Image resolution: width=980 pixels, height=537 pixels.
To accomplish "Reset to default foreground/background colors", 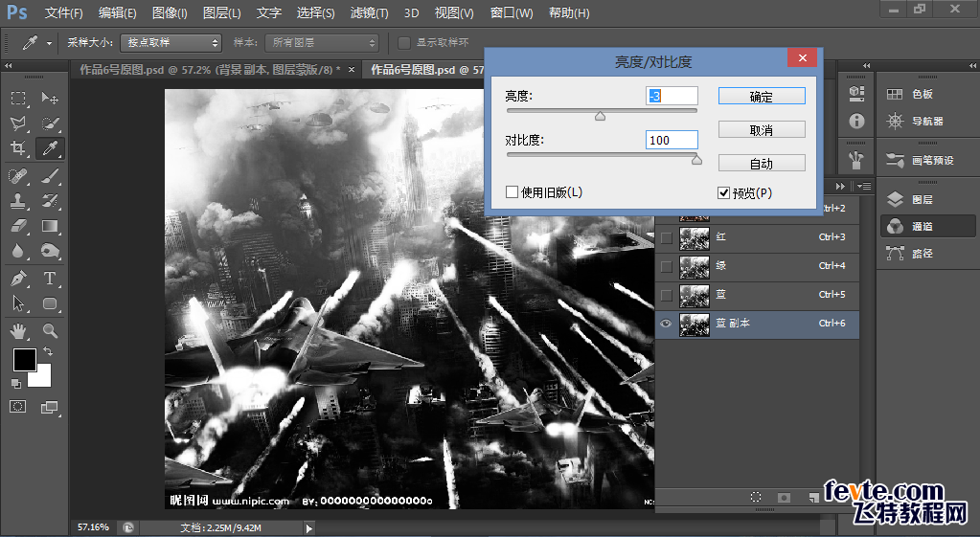I will click(x=16, y=384).
